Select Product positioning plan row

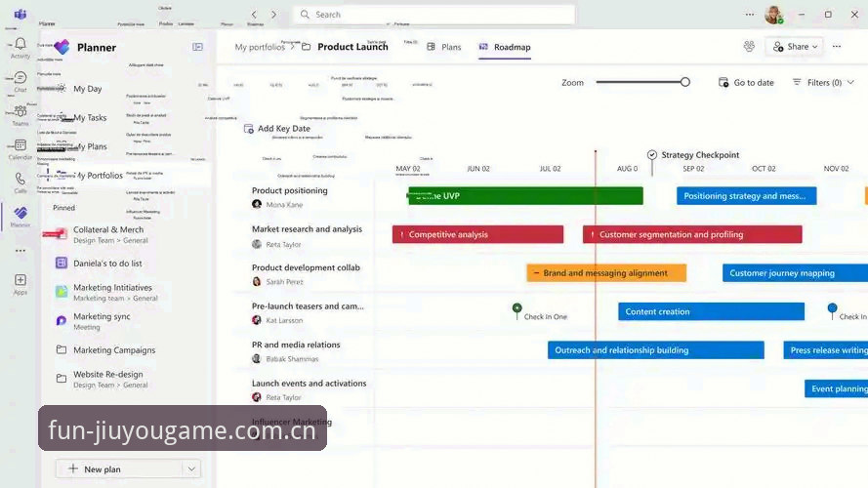click(x=290, y=190)
